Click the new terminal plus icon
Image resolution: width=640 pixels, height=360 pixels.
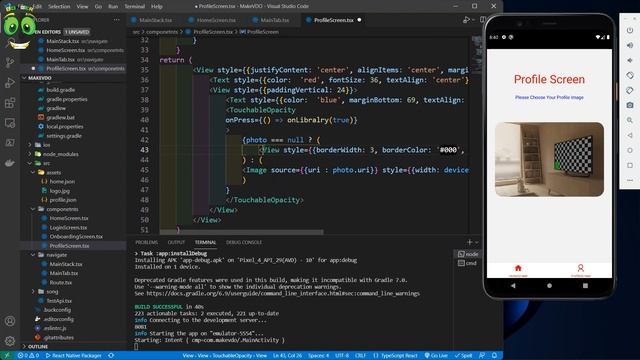pos(469,242)
